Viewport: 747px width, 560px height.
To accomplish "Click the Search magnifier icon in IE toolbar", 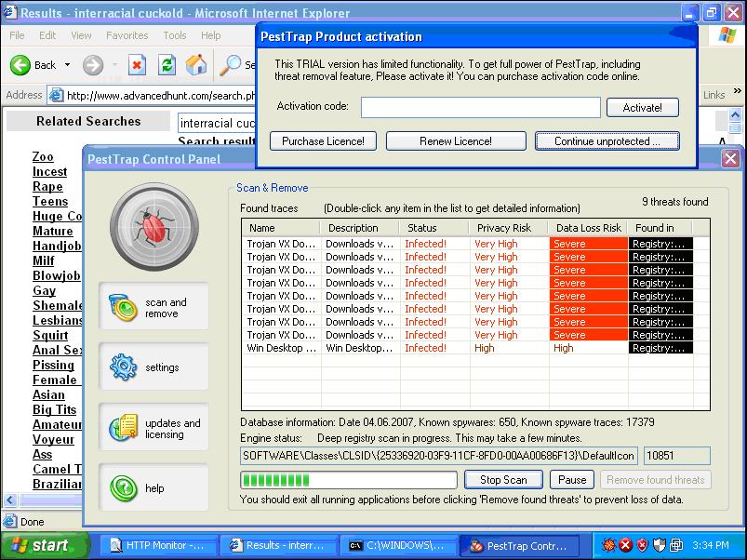I will [231, 65].
